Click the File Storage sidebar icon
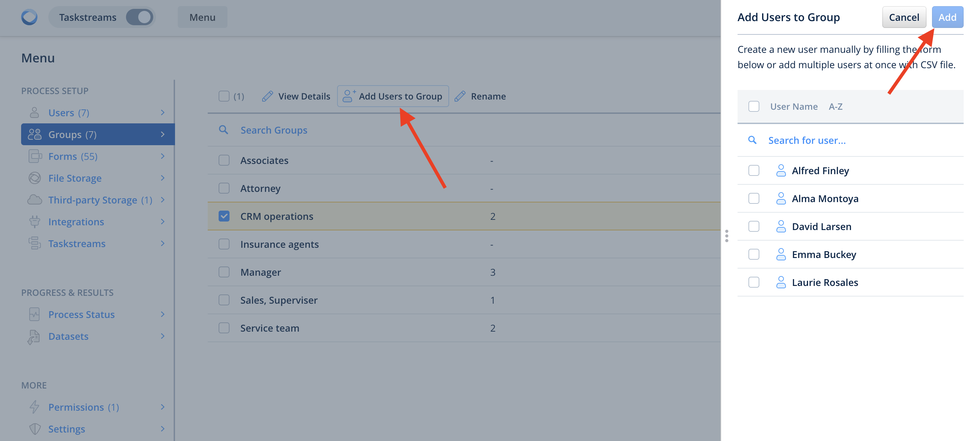 tap(35, 178)
